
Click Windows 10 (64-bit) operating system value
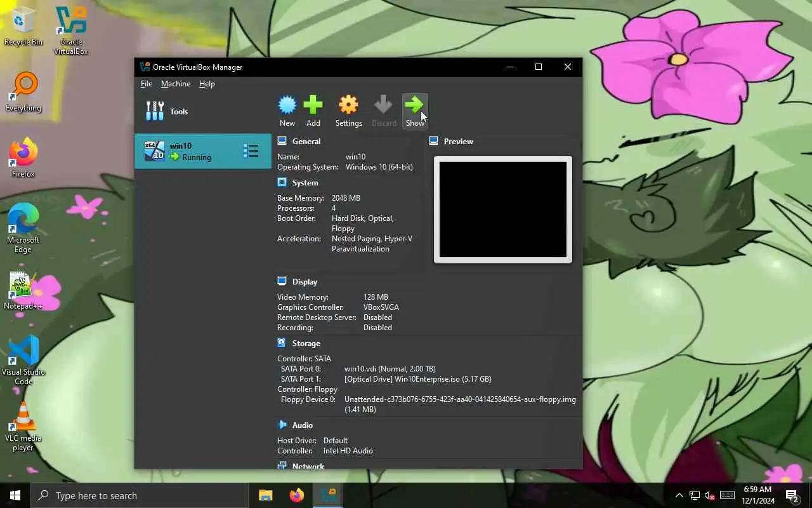379,167
